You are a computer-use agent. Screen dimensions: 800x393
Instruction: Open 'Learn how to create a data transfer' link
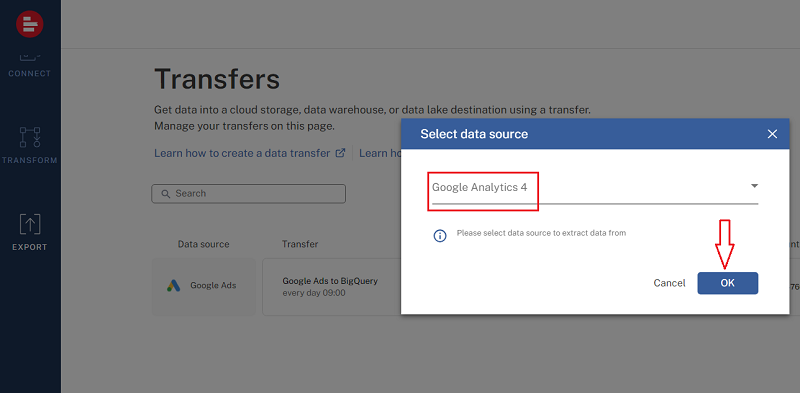pos(242,153)
